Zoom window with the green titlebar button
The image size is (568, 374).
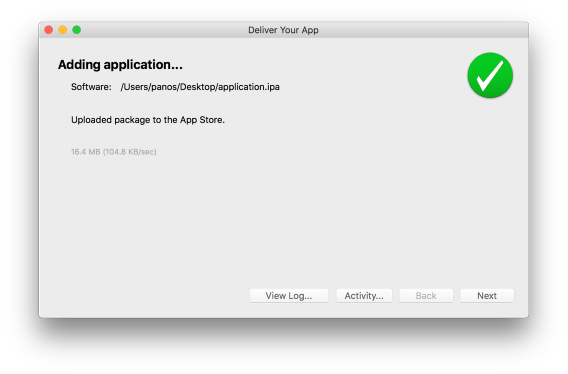pos(76,30)
